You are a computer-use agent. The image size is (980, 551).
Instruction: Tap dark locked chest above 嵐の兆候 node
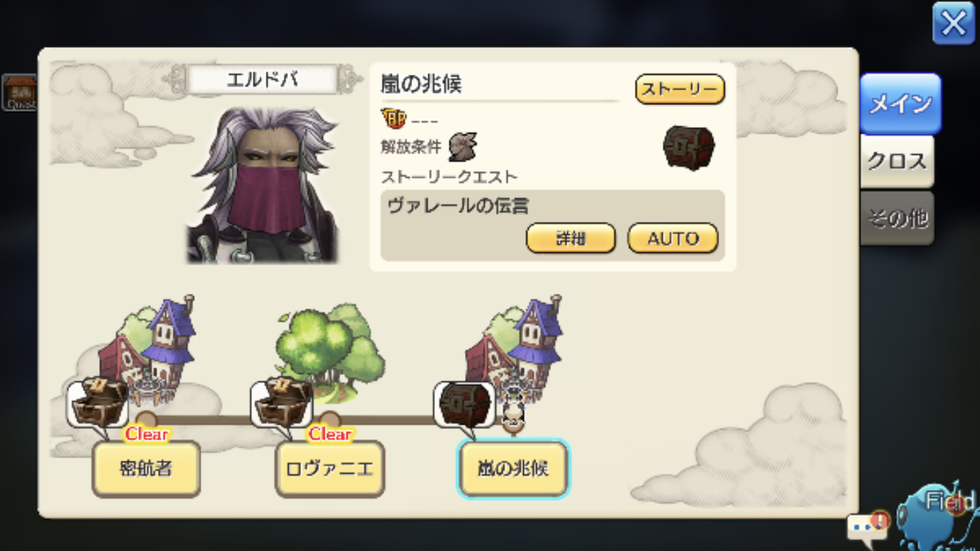(x=464, y=403)
